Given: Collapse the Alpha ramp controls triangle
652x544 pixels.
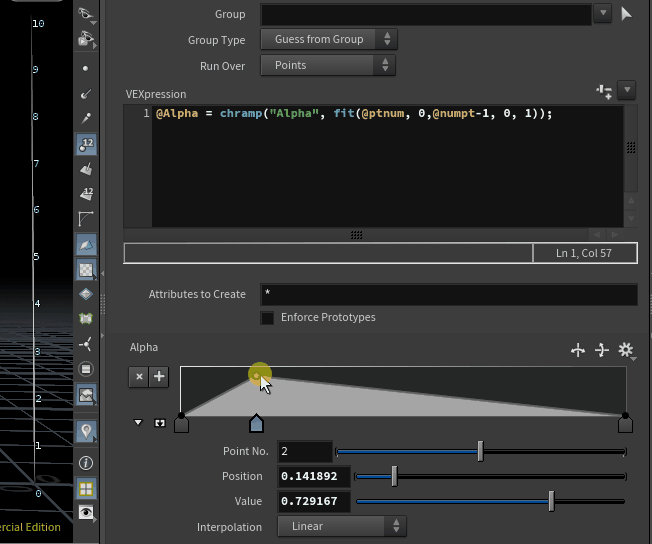Looking at the screenshot, I should pos(138,423).
